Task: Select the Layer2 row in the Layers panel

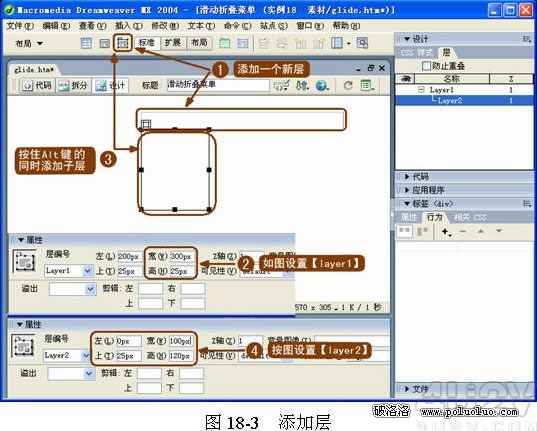Action: (x=464, y=100)
